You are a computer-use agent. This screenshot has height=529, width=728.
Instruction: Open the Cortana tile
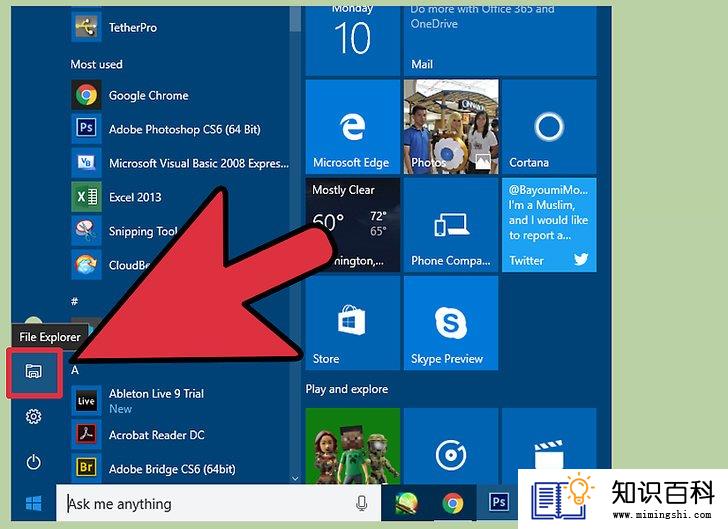[x=549, y=127]
